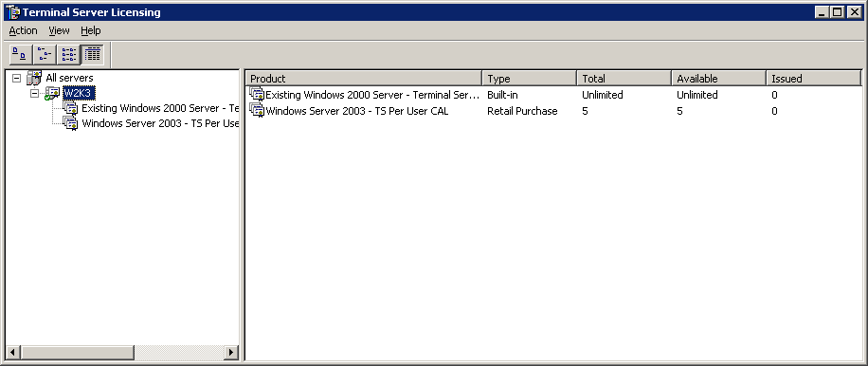Click Unlimited in the Total column

(x=603, y=95)
